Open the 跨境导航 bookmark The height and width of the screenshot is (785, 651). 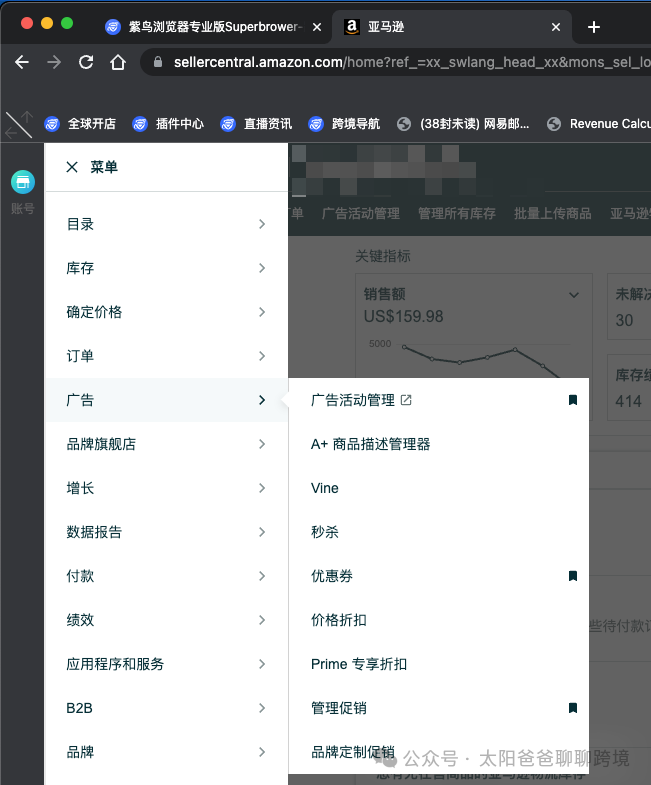point(345,124)
